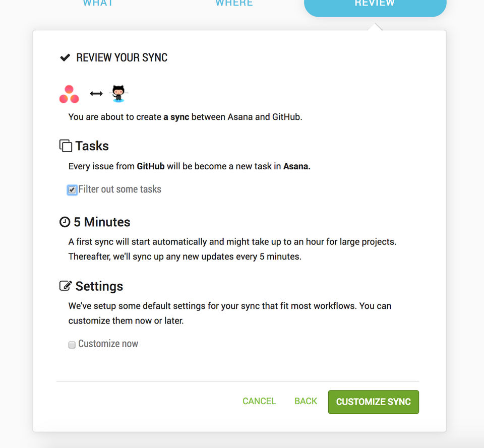Click the Asana logo icon

[x=69, y=94]
